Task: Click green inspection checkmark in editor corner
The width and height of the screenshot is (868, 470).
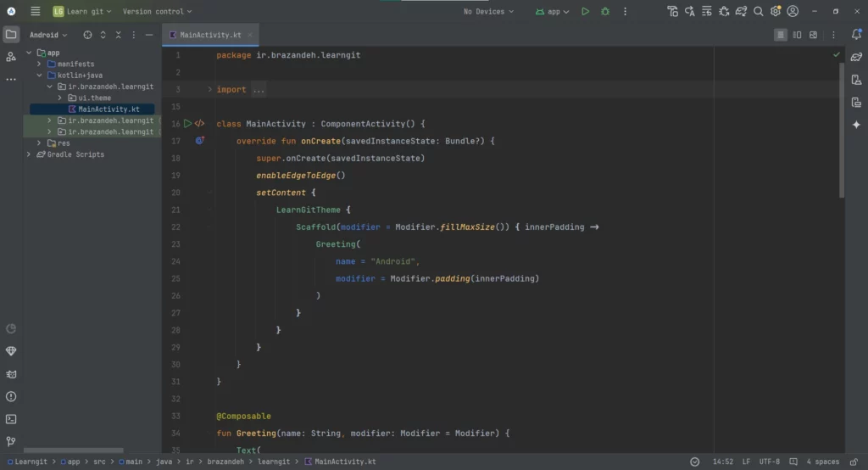Action: pyautogui.click(x=837, y=54)
